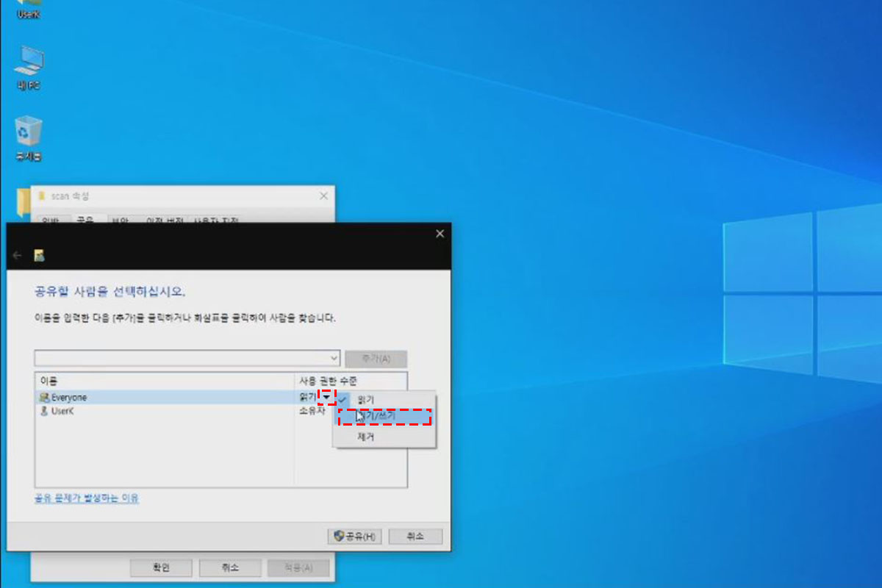Click the scan 속성 window title
The image size is (882, 588).
[x=71, y=196]
